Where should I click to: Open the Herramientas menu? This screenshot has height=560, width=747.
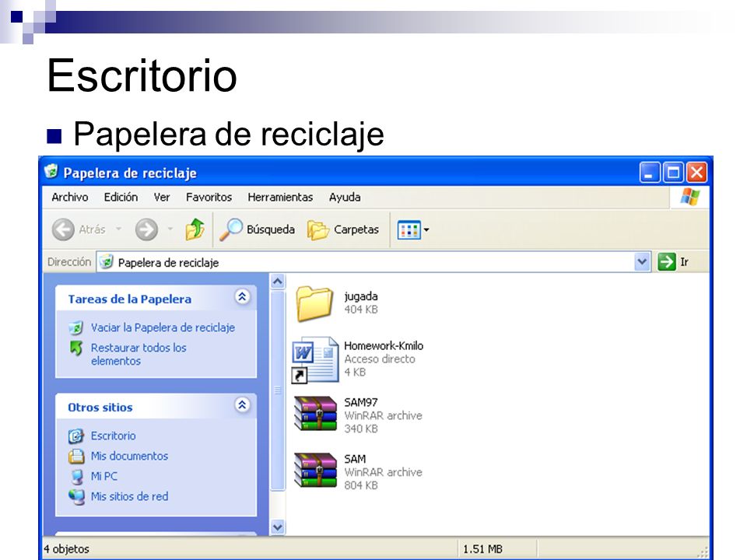tap(280, 197)
